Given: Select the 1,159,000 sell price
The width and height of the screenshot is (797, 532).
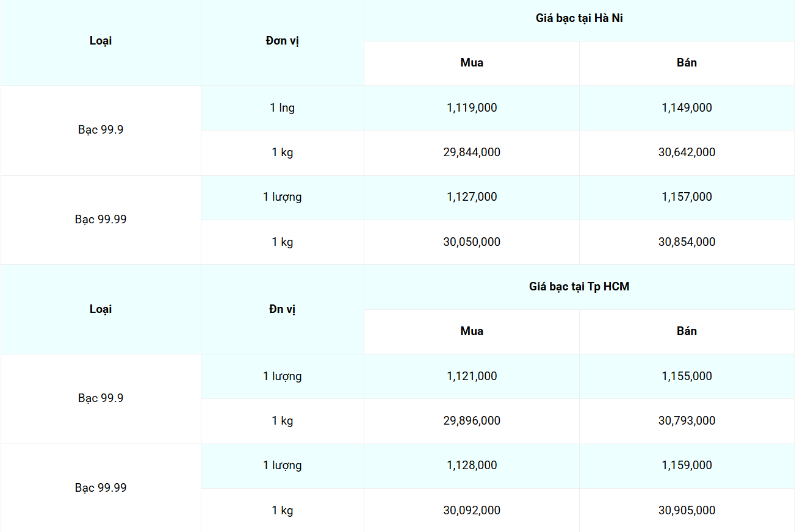Looking at the screenshot, I should pyautogui.click(x=687, y=465).
